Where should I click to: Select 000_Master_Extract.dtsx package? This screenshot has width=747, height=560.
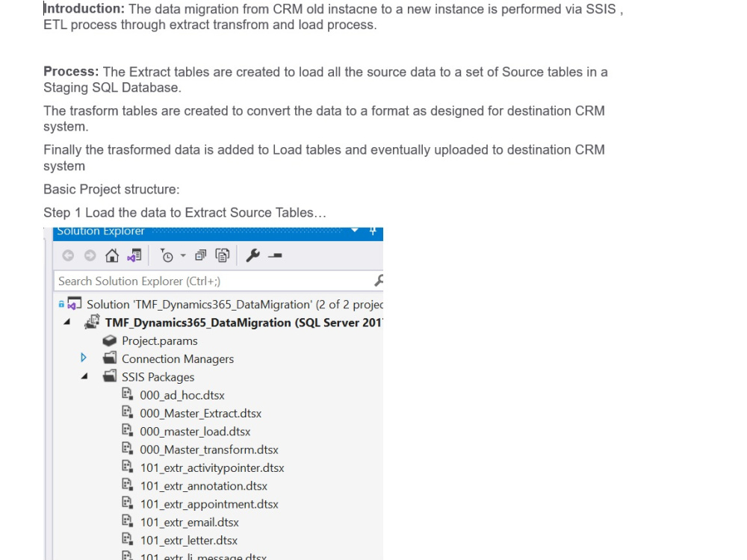pyautogui.click(x=200, y=414)
